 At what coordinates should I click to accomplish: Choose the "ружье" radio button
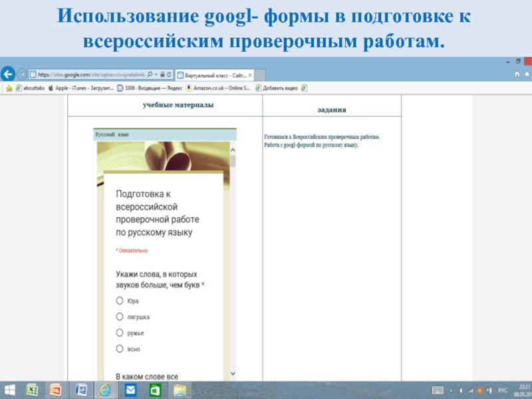[120, 332]
